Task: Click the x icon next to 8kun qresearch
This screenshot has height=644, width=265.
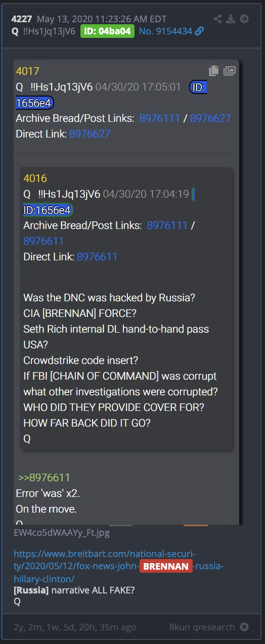Action: pyautogui.click(x=244, y=627)
